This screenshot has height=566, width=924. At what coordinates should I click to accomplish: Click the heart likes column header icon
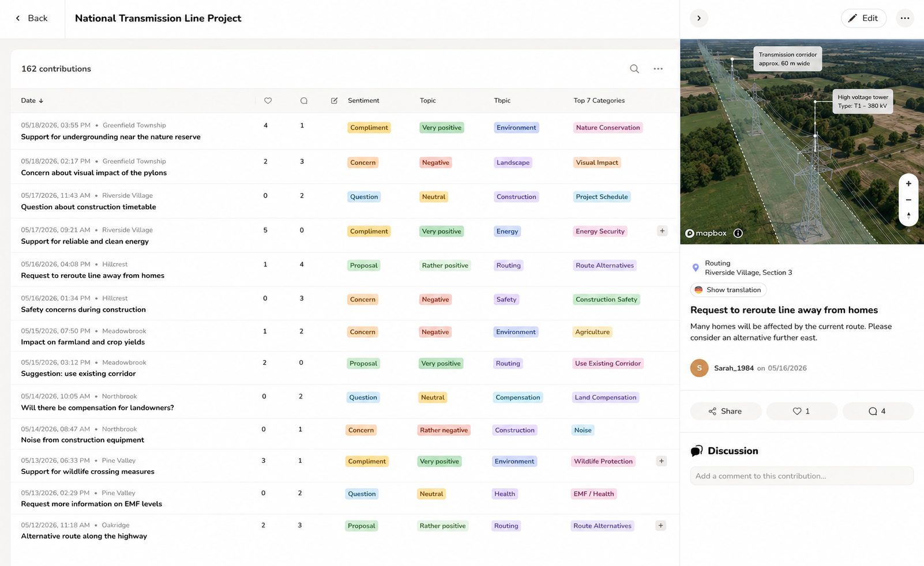pos(268,100)
